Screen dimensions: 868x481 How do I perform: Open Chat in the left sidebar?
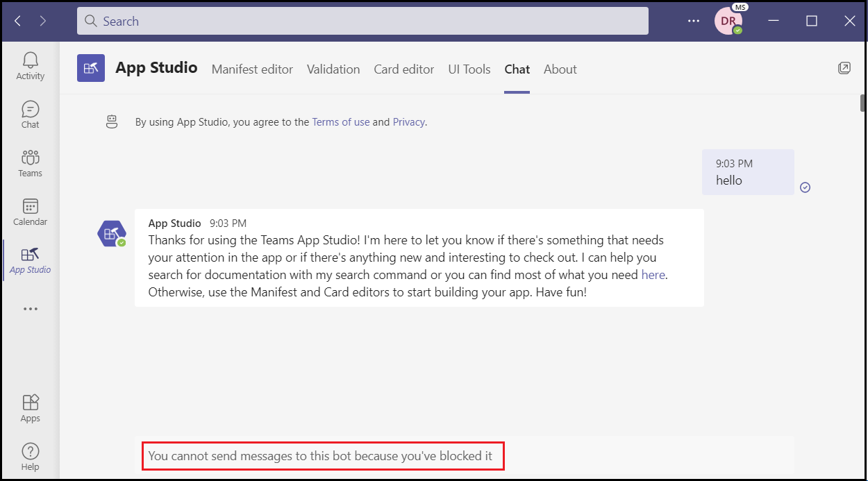coord(30,115)
